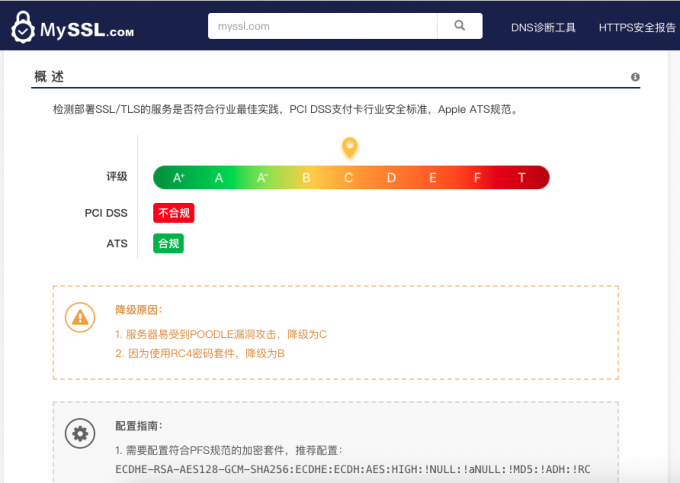Click the 评级 row label
680x483 pixels.
click(x=117, y=176)
